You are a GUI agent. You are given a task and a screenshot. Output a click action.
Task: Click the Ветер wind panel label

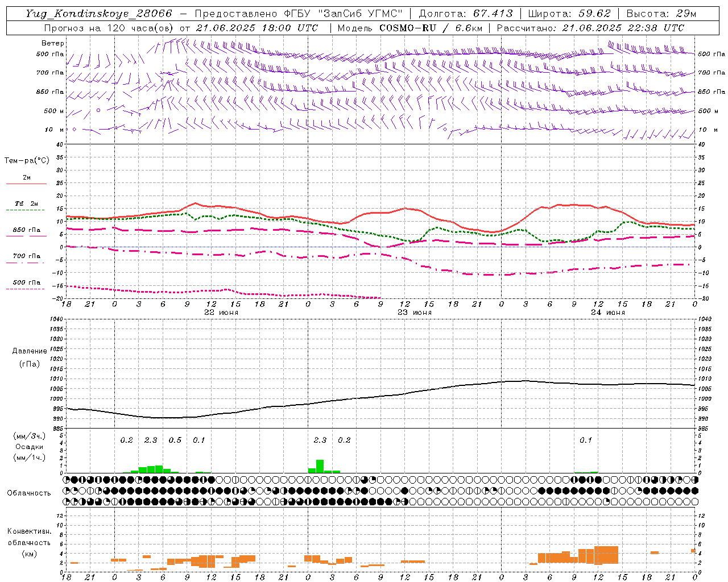click(53, 43)
